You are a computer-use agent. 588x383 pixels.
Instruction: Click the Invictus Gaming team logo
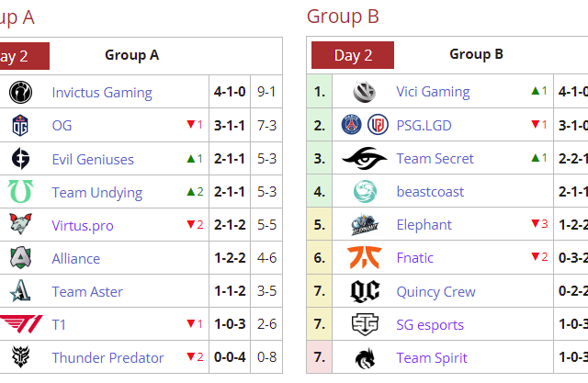(x=20, y=93)
